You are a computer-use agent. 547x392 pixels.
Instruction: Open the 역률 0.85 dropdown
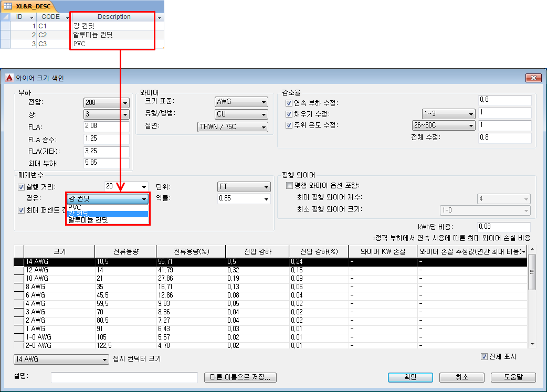[266, 199]
